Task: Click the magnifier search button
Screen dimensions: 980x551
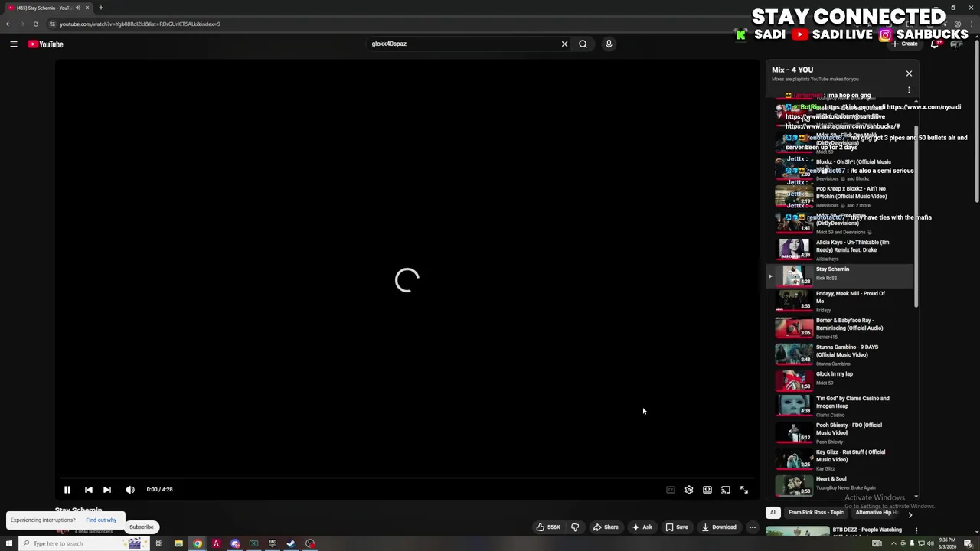Action: (583, 44)
